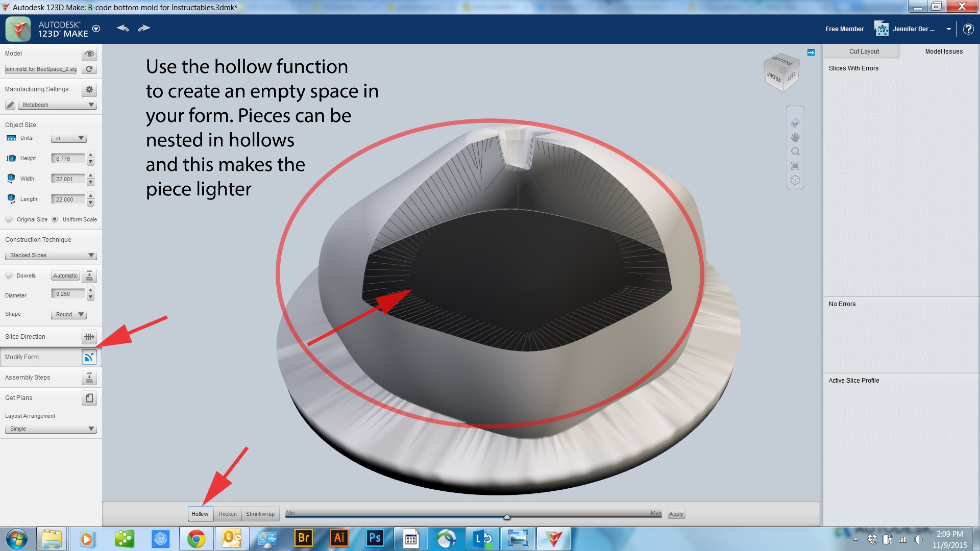Select the Original Size radio button

(9, 219)
